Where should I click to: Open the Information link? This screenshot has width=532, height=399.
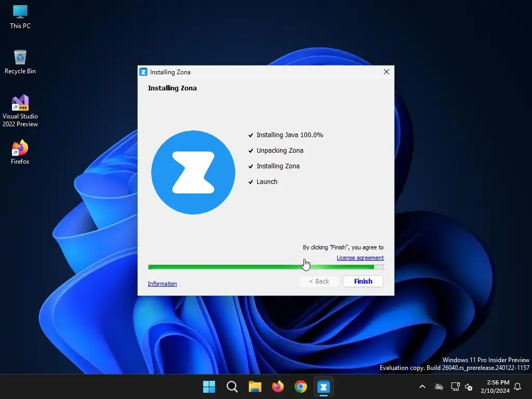[162, 284]
